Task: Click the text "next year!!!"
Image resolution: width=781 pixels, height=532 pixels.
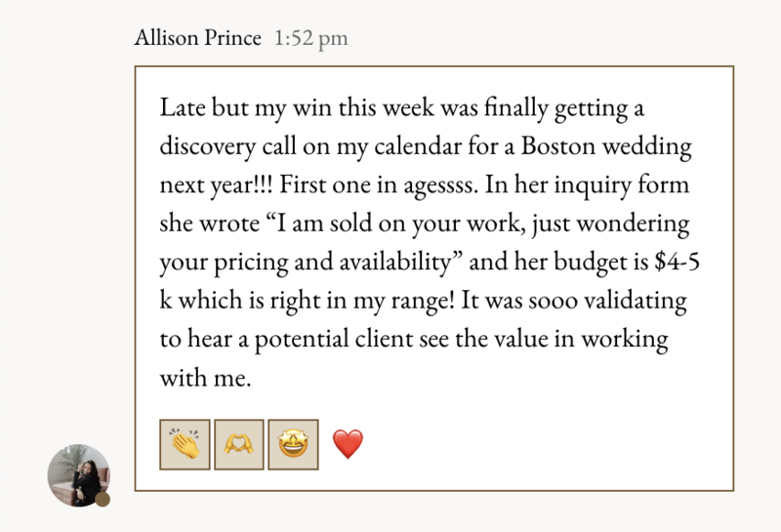Action: [216, 184]
